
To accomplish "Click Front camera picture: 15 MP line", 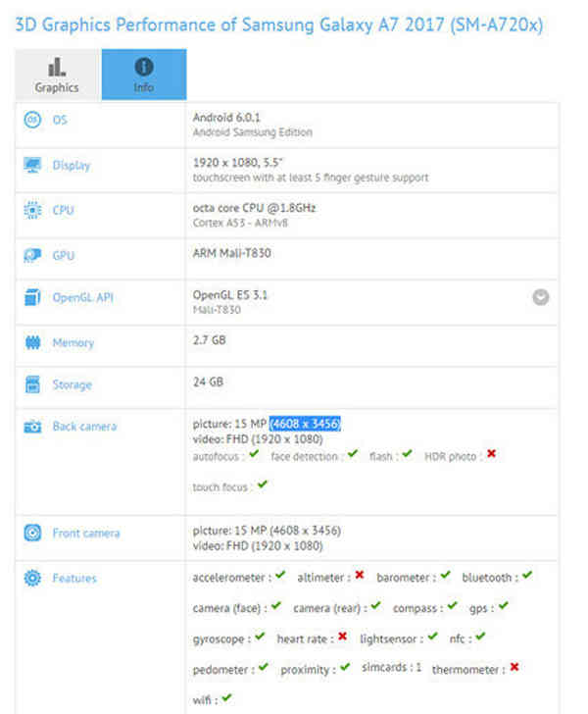I will coord(267,531).
